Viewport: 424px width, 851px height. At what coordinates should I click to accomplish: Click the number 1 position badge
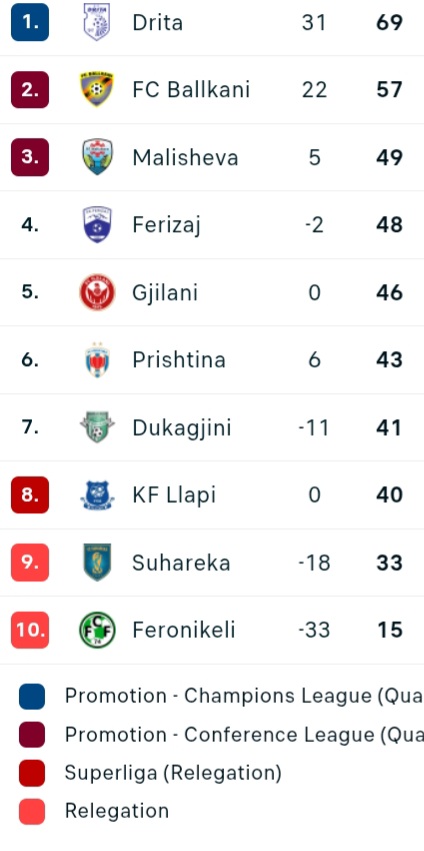(x=30, y=22)
